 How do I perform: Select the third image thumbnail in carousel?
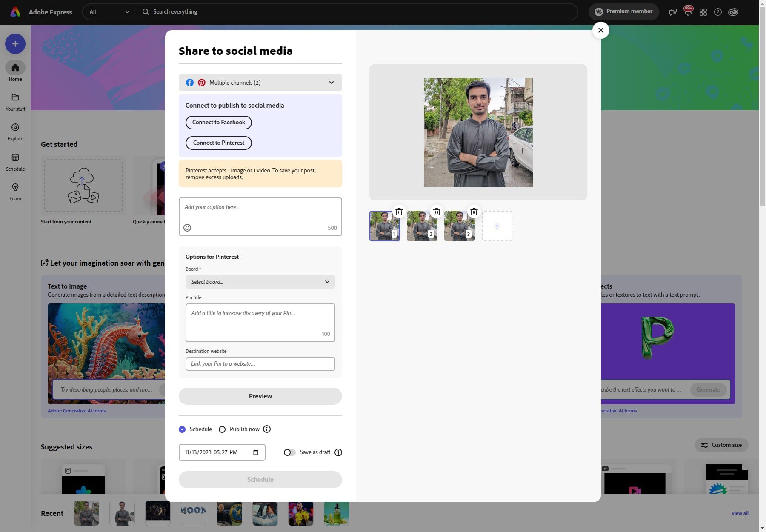tap(459, 226)
